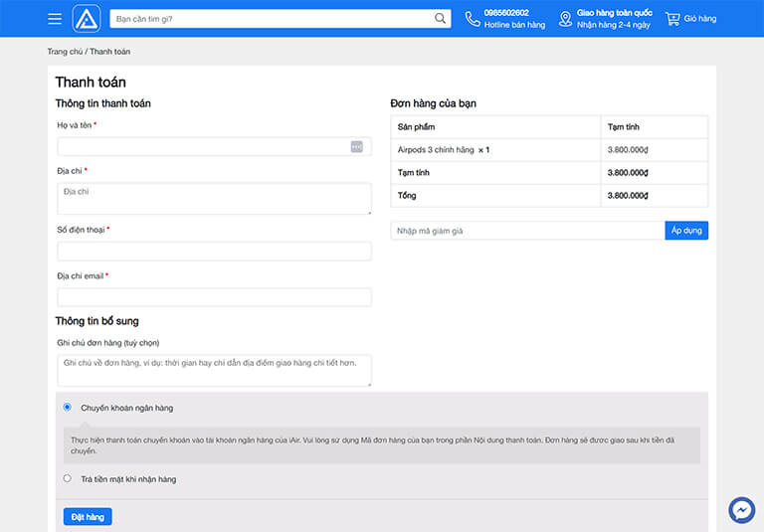Open the Messenger chat bubble
764x532 pixels.
(x=741, y=510)
